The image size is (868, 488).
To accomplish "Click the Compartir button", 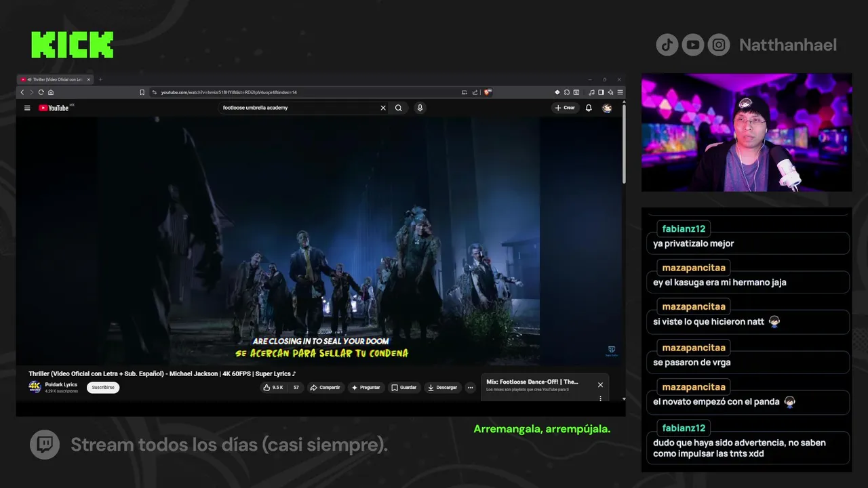I will (x=325, y=388).
